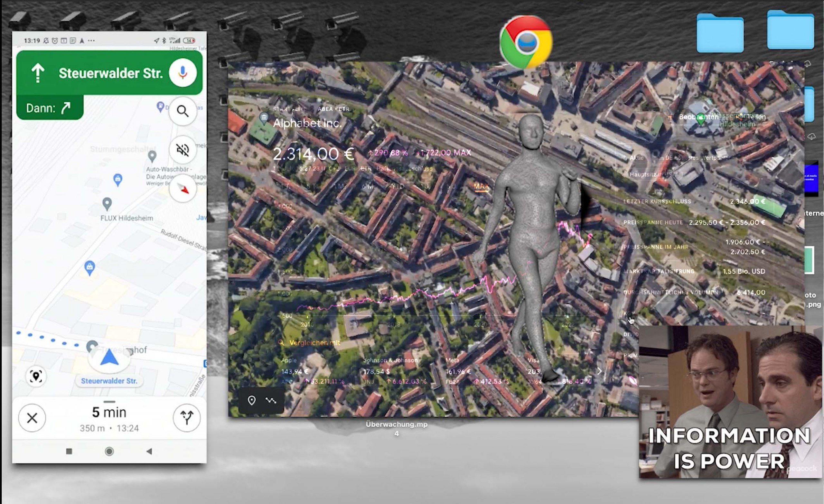
Task: Click the Letzter Kursschluss value 2.346,00 €
Action: pos(747,201)
